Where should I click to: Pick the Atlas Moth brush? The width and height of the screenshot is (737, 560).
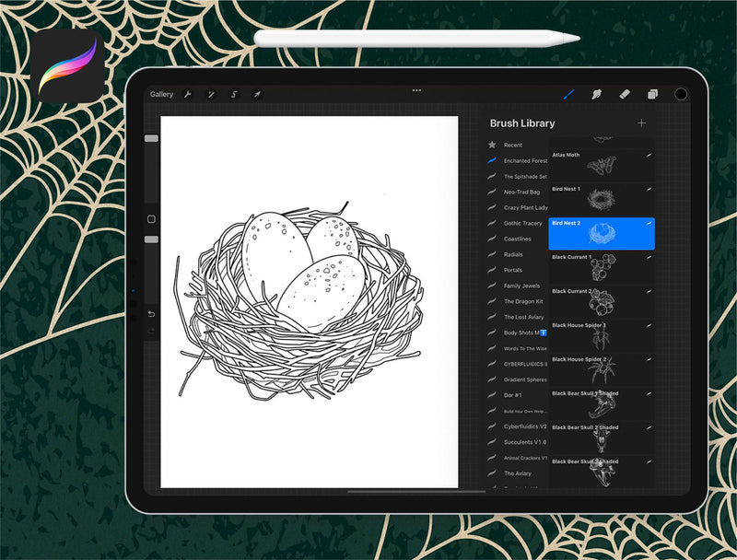(x=601, y=163)
